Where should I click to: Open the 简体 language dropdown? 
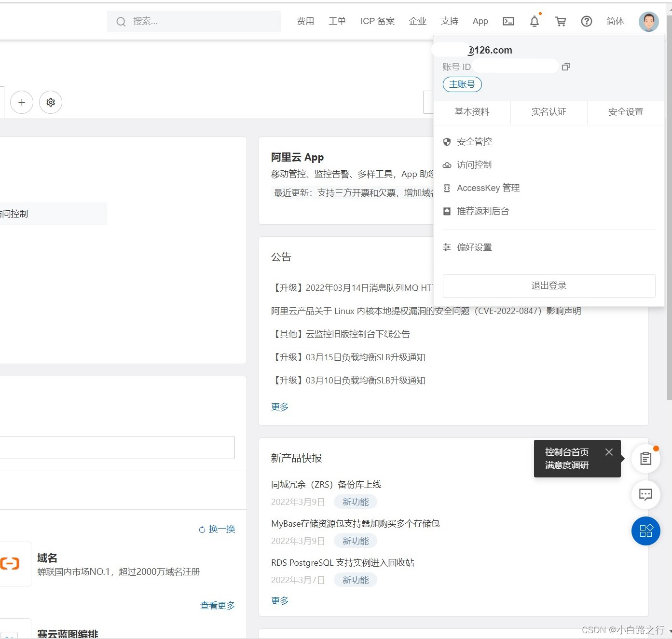pos(615,21)
